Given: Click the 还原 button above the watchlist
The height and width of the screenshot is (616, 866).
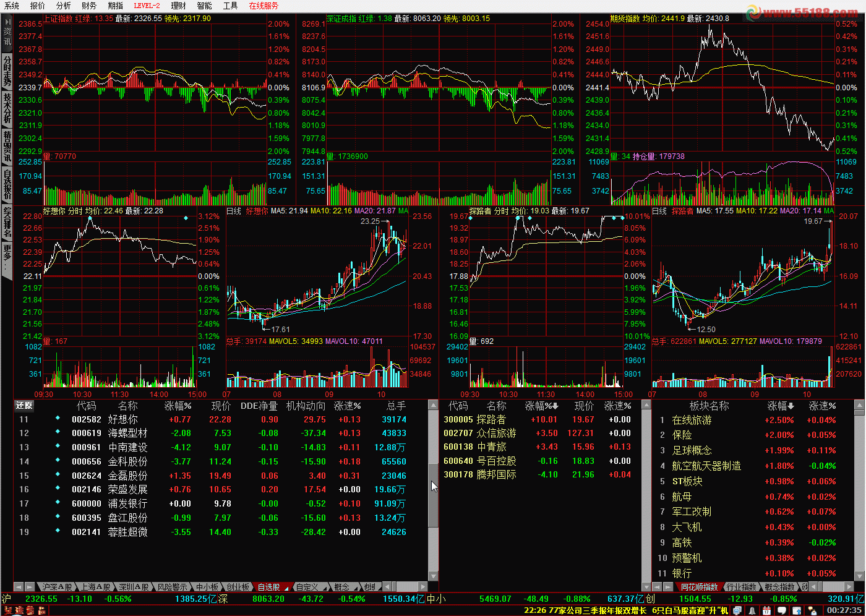Looking at the screenshot, I should tap(24, 406).
